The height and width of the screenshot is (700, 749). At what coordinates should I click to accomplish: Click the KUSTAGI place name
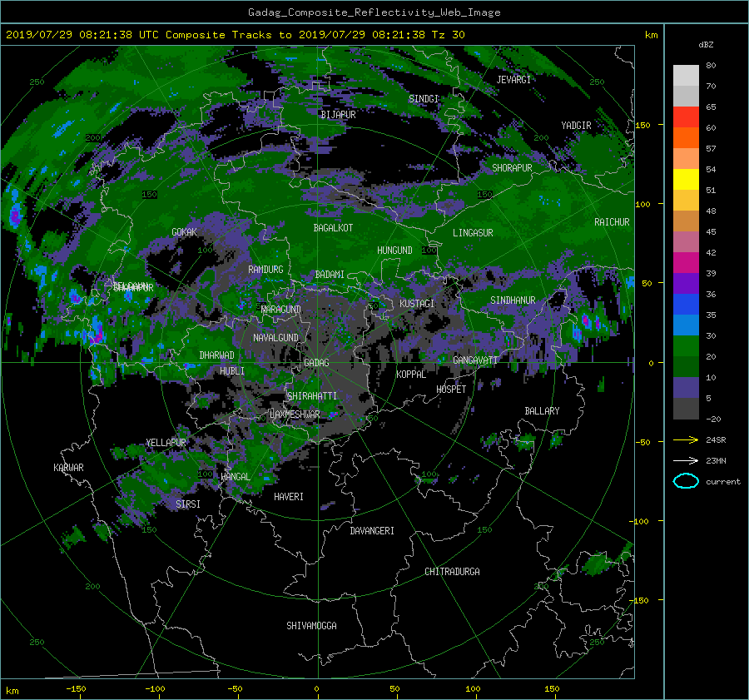click(x=417, y=304)
